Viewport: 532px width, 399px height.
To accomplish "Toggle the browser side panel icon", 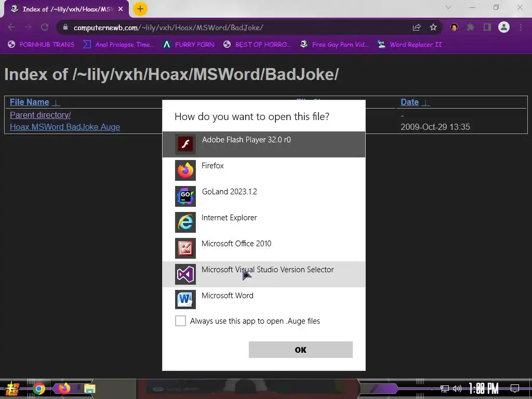I will [x=487, y=27].
